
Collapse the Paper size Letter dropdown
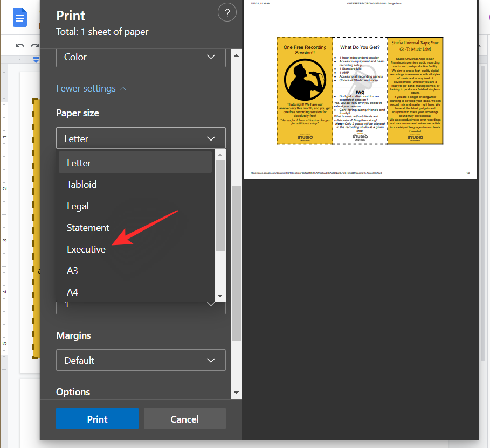point(141,138)
